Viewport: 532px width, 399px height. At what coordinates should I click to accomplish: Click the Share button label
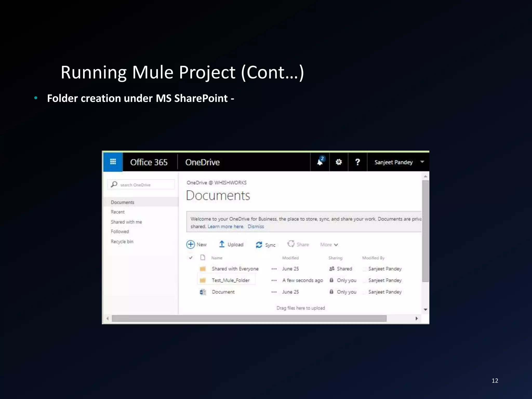click(303, 244)
